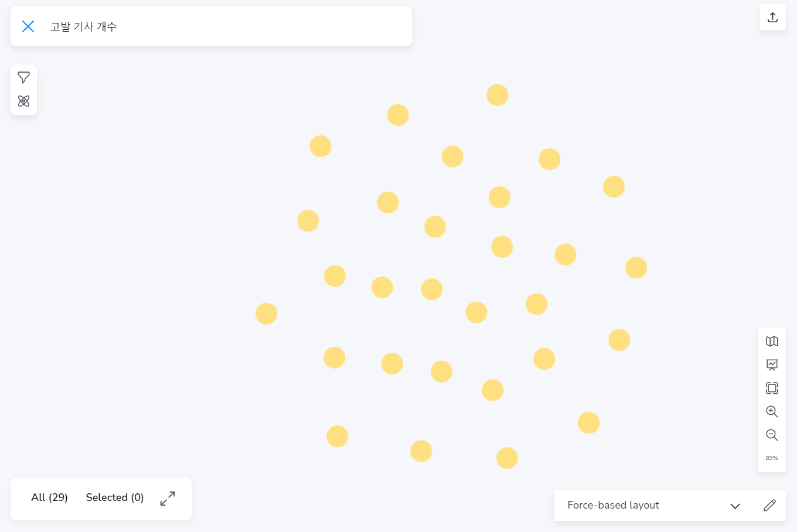The image size is (797, 532).
Task: Click the 89% zoom level indicator
Action: [x=772, y=458]
